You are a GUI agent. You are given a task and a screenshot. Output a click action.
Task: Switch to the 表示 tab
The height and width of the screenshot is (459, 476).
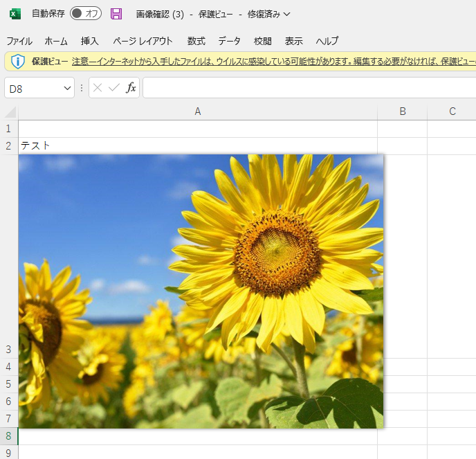294,41
